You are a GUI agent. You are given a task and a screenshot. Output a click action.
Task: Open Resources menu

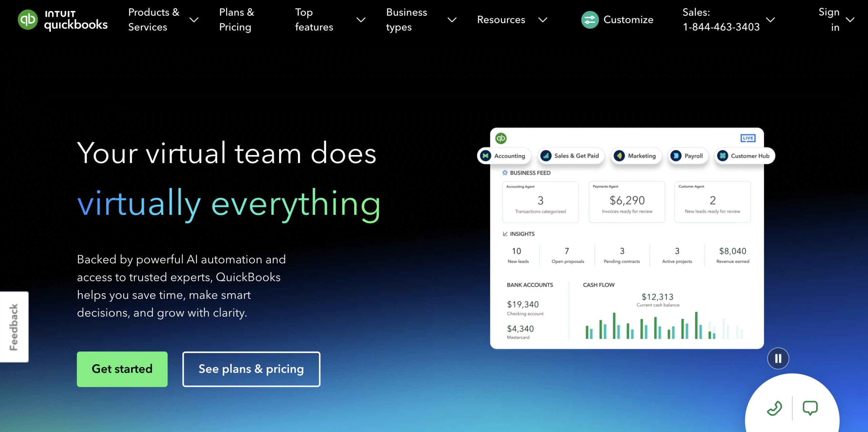coord(501,20)
